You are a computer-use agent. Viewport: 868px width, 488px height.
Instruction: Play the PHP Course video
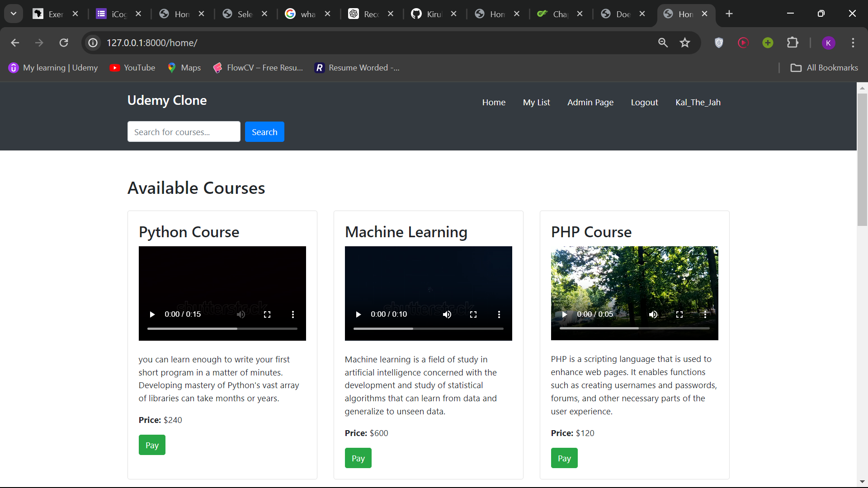tap(564, 314)
